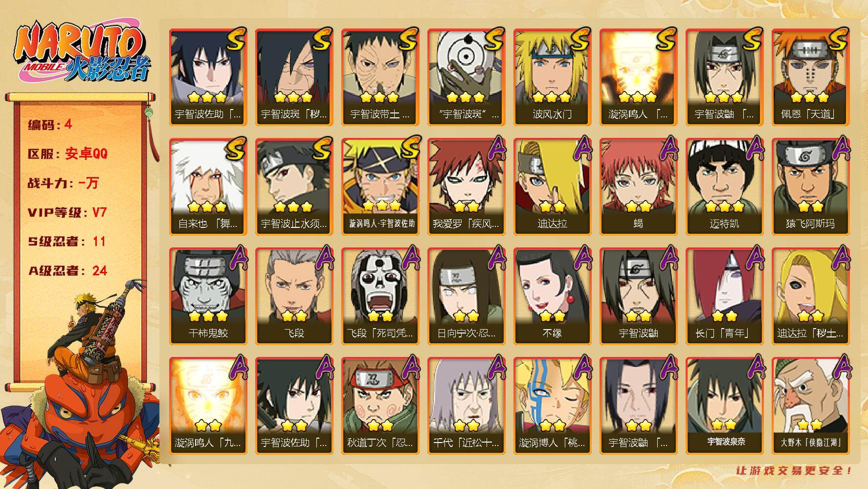This screenshot has height=489, width=868.
Task: Click the S rank badge on 波风水门
Action: [x=581, y=39]
